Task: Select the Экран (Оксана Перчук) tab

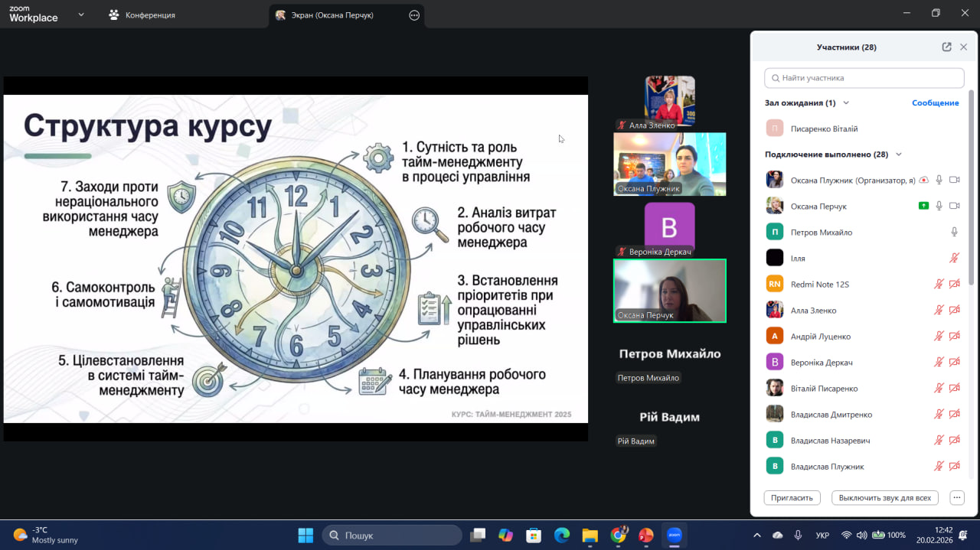Action: (x=332, y=15)
